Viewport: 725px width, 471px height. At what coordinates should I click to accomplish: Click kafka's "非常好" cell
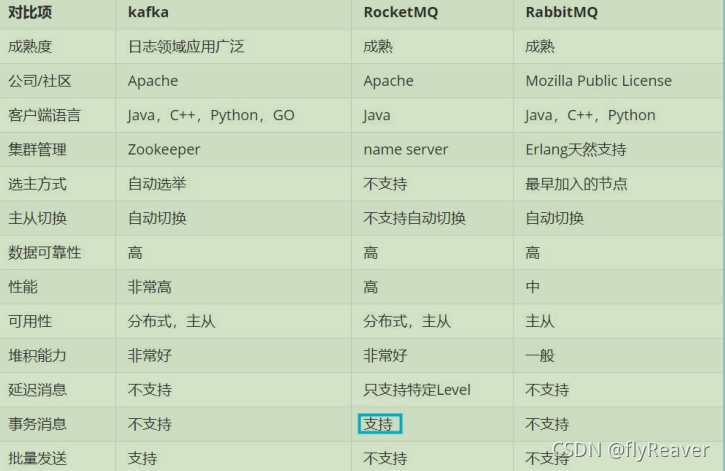point(149,356)
